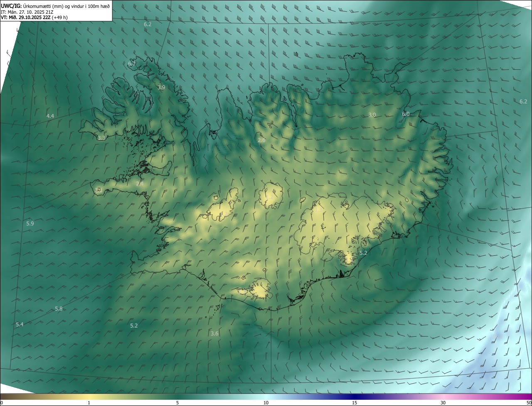Screen dimensions: 532x406
Task: Click the 6.2 label near the map's right edge
Action: pos(523,101)
